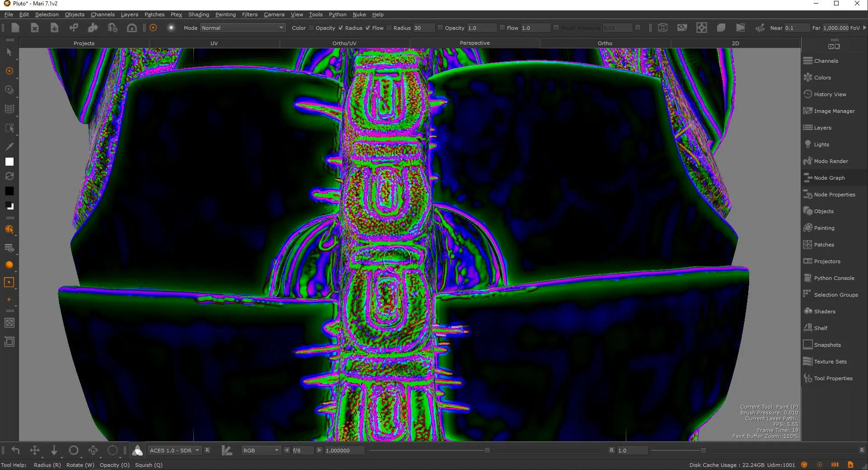This screenshot has height=470, width=868.
Task: Expand the Mode Normal blend dropdown
Action: (x=243, y=28)
